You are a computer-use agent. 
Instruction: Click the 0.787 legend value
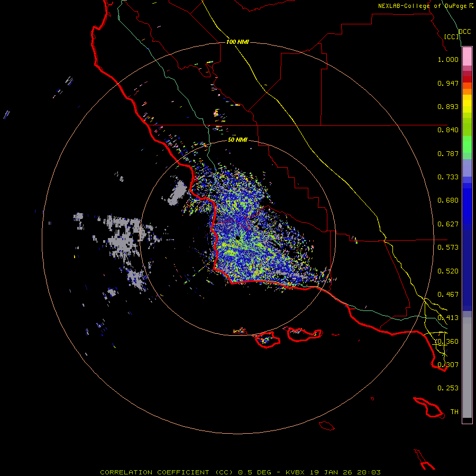coord(448,153)
